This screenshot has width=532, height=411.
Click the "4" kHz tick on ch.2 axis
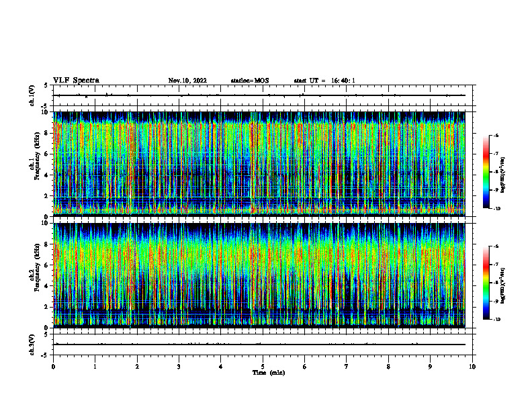(x=47, y=286)
